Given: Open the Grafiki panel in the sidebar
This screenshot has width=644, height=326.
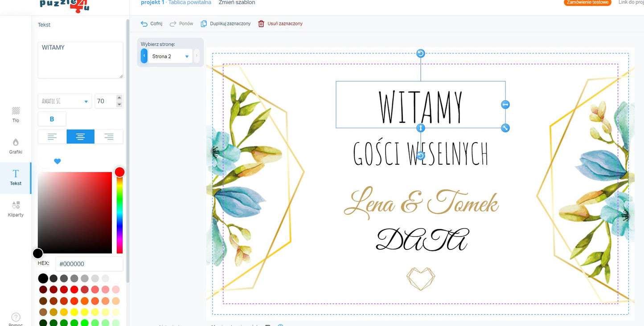Looking at the screenshot, I should [16, 146].
